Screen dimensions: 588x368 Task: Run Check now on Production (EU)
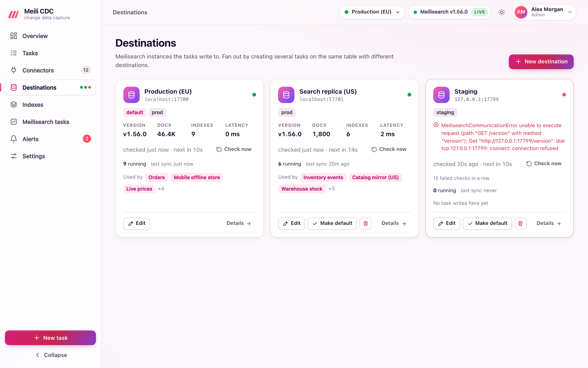tap(234, 149)
